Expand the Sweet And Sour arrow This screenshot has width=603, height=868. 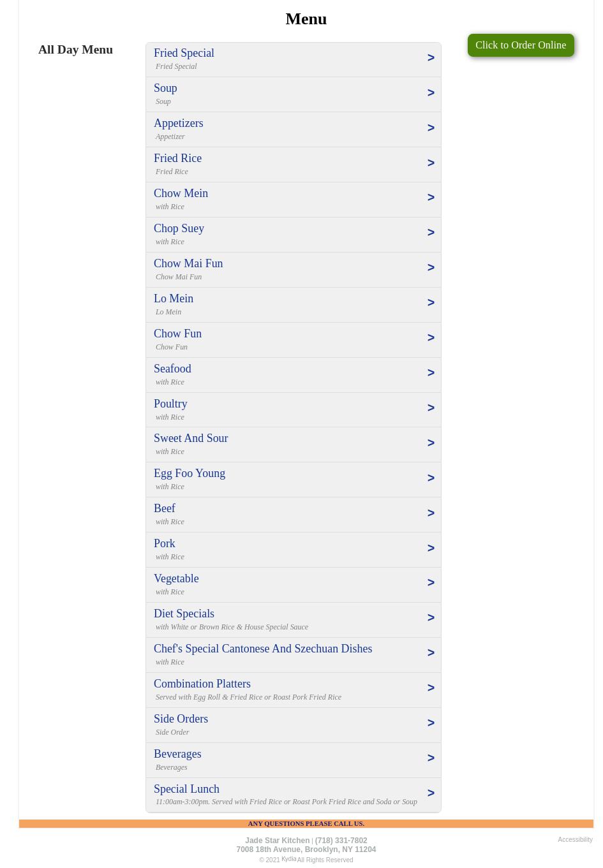(x=431, y=443)
